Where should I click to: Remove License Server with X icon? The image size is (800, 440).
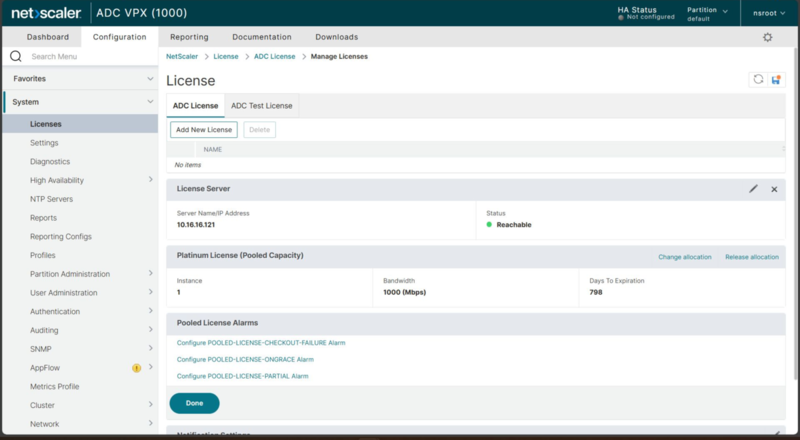tap(774, 189)
